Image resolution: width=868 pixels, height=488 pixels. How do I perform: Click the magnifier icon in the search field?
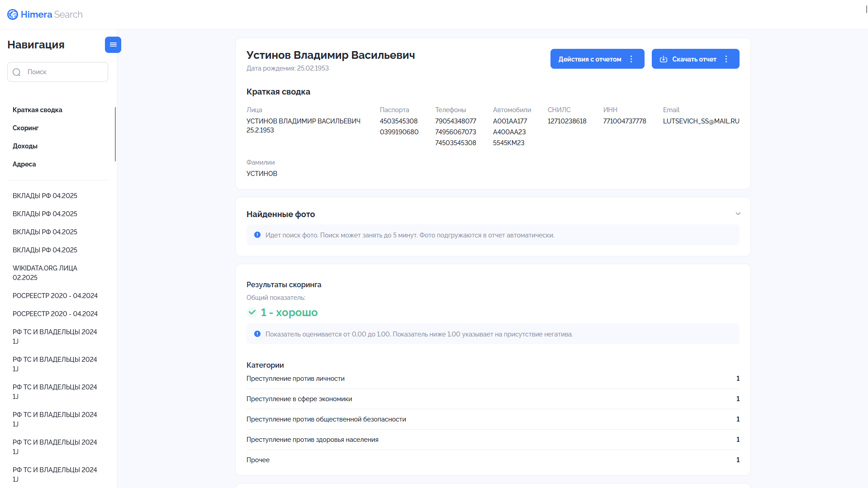click(x=17, y=72)
